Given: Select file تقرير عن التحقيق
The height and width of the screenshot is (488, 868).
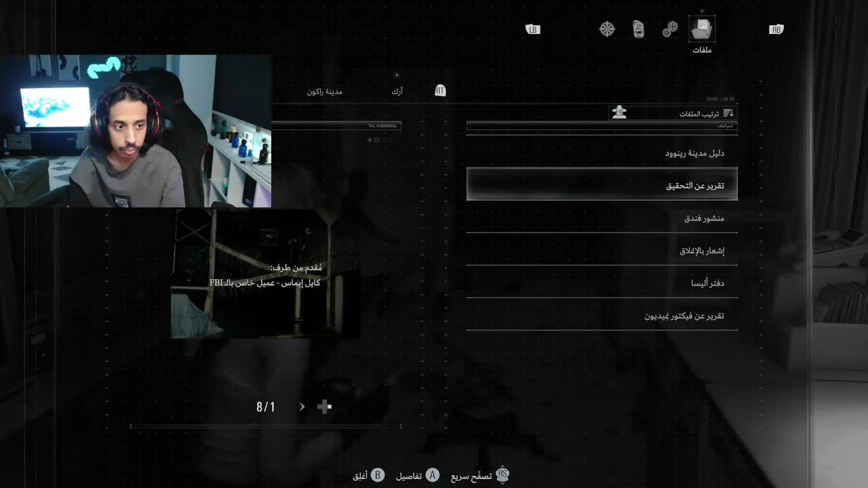Looking at the screenshot, I should pyautogui.click(x=602, y=185).
